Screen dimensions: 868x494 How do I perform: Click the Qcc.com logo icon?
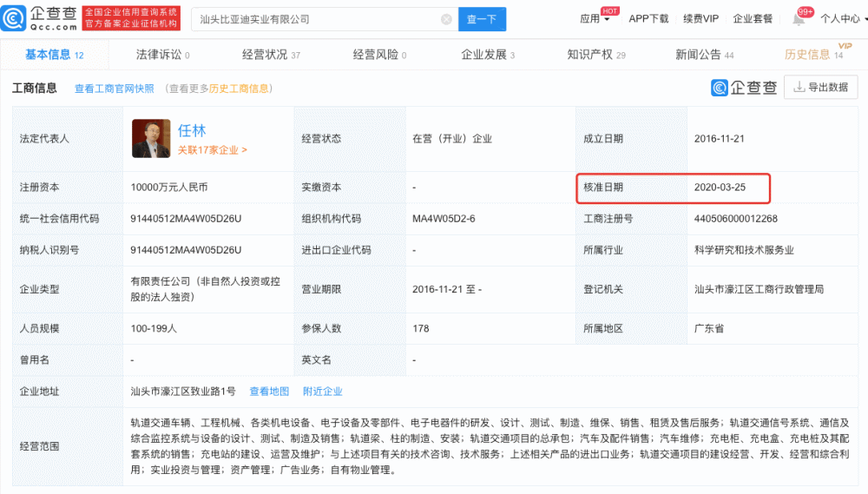tap(14, 18)
